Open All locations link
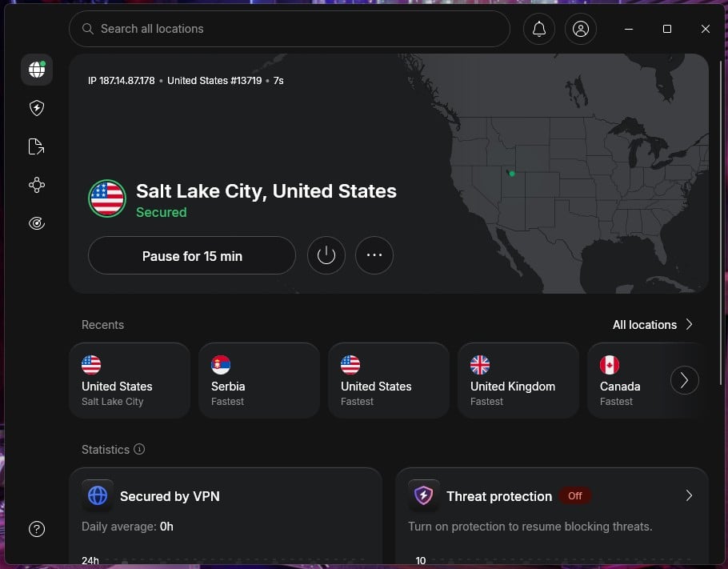This screenshot has height=569, width=728. [645, 325]
